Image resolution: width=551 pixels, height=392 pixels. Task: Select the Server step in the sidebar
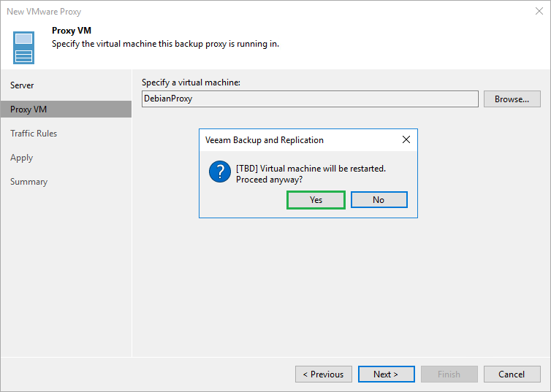point(22,85)
